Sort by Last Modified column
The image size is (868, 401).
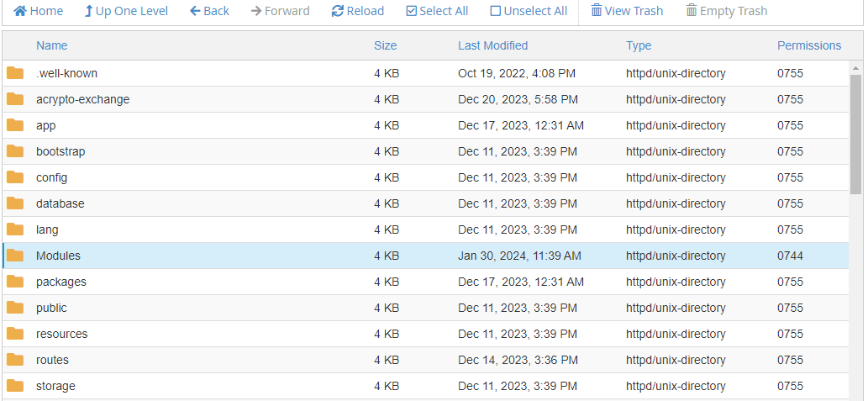pos(493,45)
